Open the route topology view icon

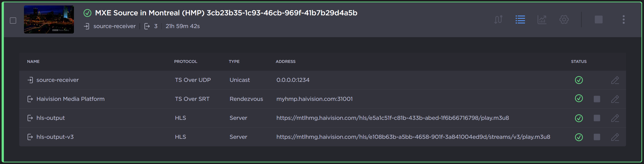pyautogui.click(x=498, y=19)
